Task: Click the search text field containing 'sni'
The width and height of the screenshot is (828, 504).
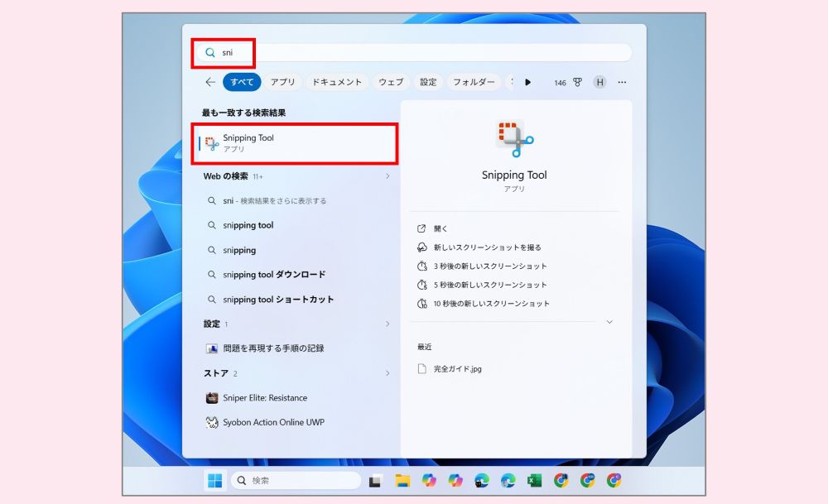Action: (x=413, y=53)
